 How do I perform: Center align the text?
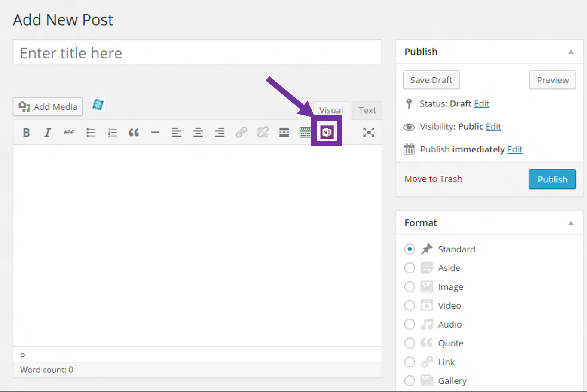click(x=198, y=133)
